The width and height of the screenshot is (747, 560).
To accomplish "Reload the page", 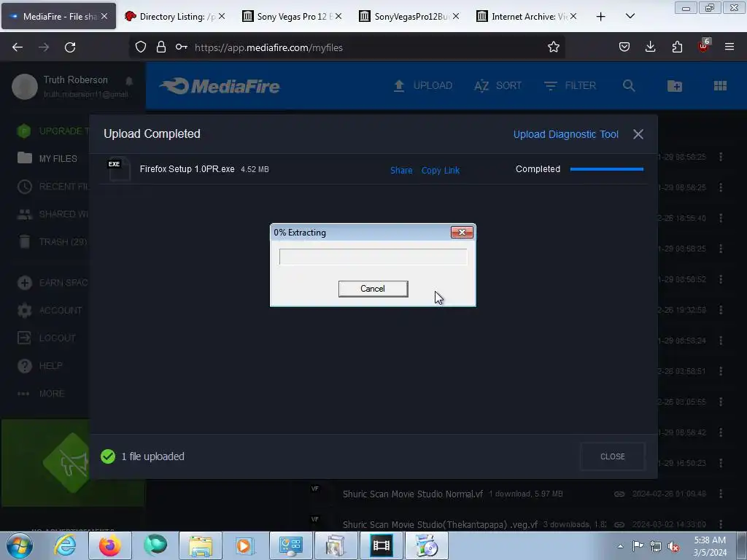I will (x=70, y=47).
